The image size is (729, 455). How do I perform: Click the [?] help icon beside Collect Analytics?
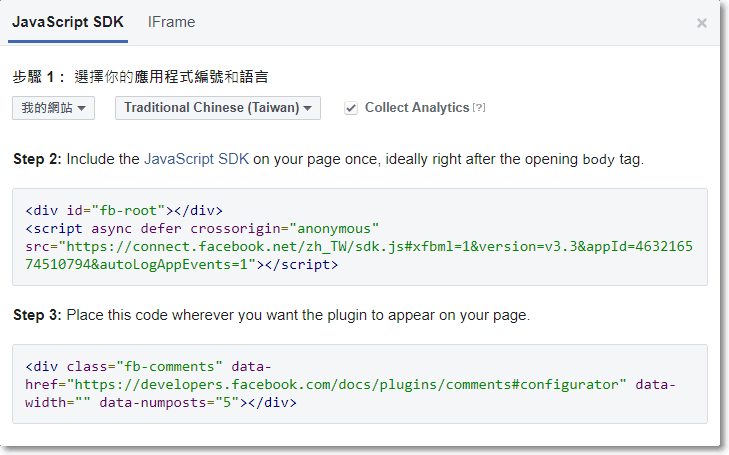[x=479, y=108]
